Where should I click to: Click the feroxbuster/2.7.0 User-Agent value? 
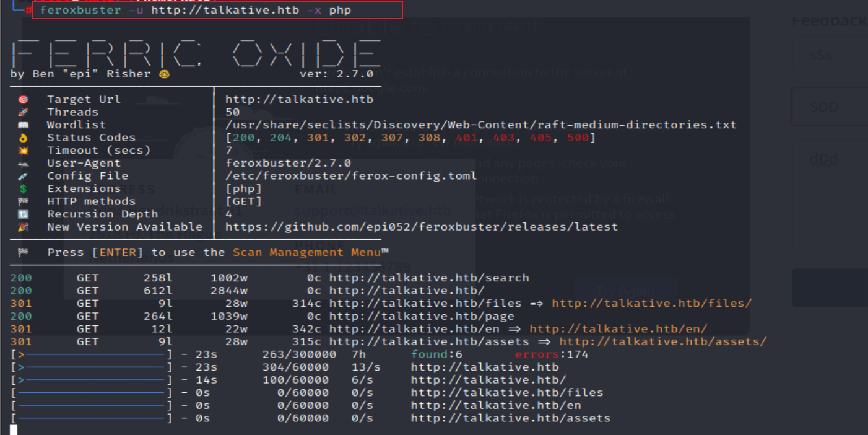(288, 163)
